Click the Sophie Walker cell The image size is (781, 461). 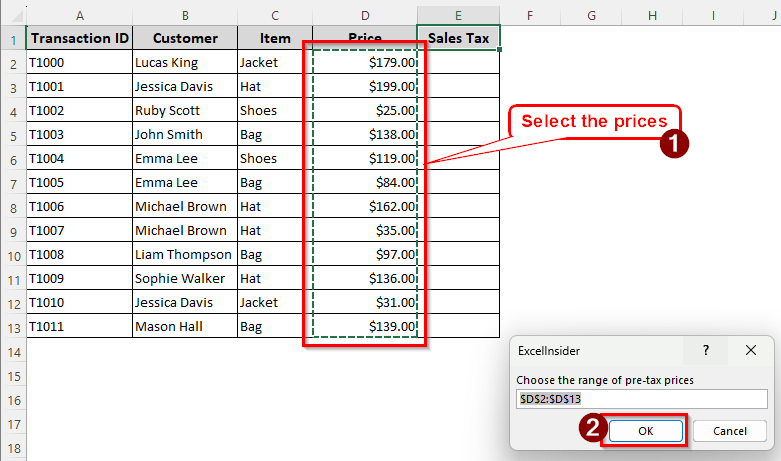(x=185, y=278)
